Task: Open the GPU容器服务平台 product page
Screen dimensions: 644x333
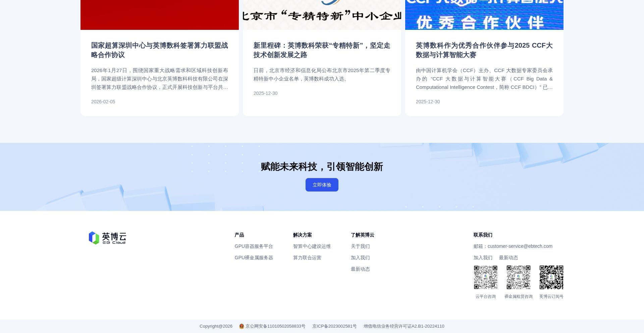Action: [254, 246]
